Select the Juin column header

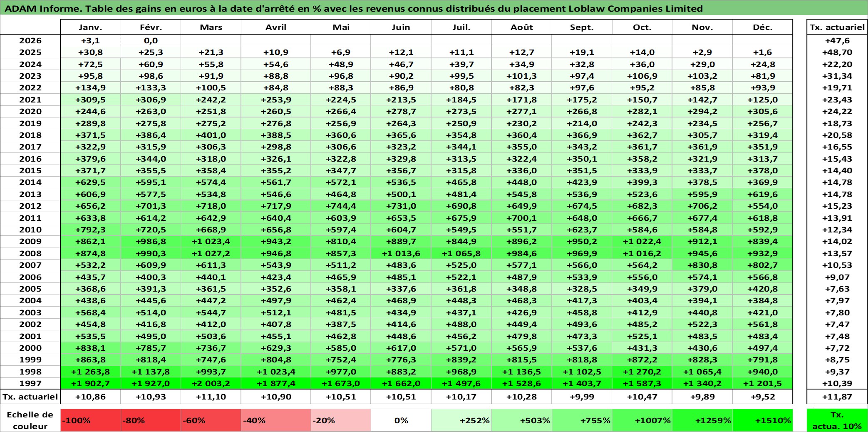401,27
